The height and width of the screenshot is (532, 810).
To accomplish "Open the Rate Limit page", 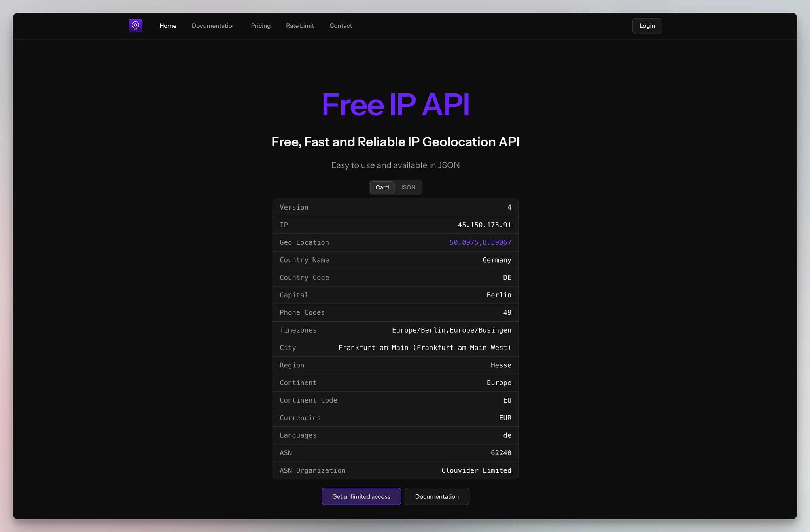I will 300,26.
